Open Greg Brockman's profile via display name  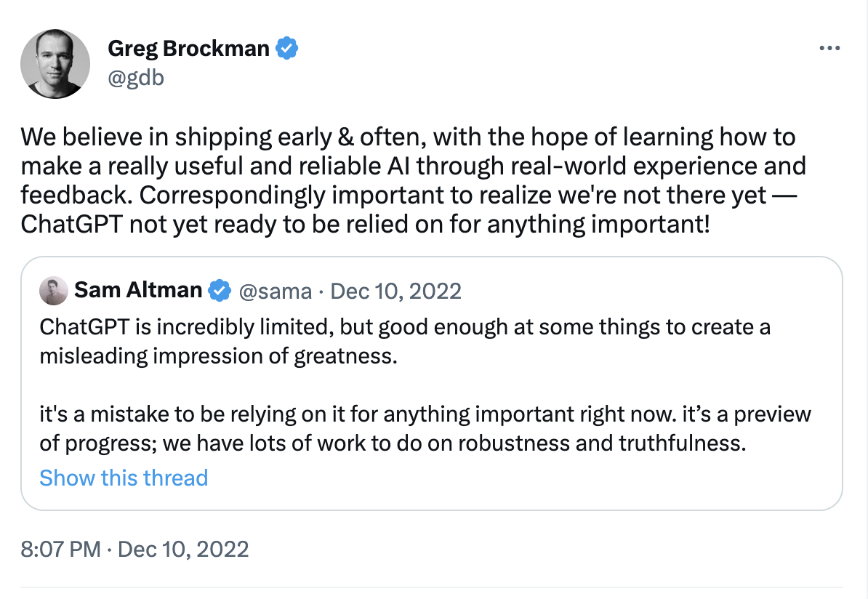point(189,49)
